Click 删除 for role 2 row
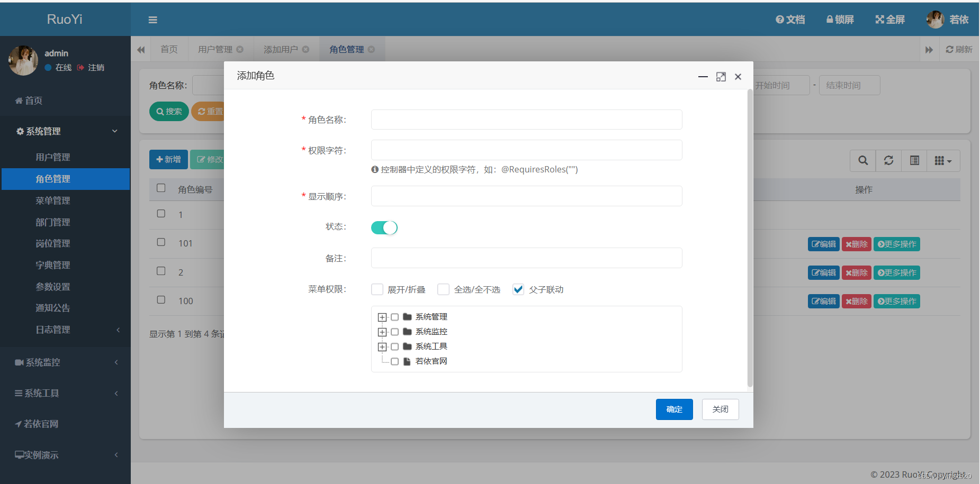 856,272
